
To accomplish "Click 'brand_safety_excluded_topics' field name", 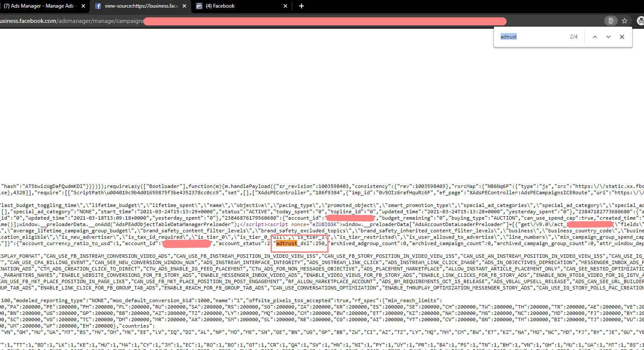I will [303, 231].
